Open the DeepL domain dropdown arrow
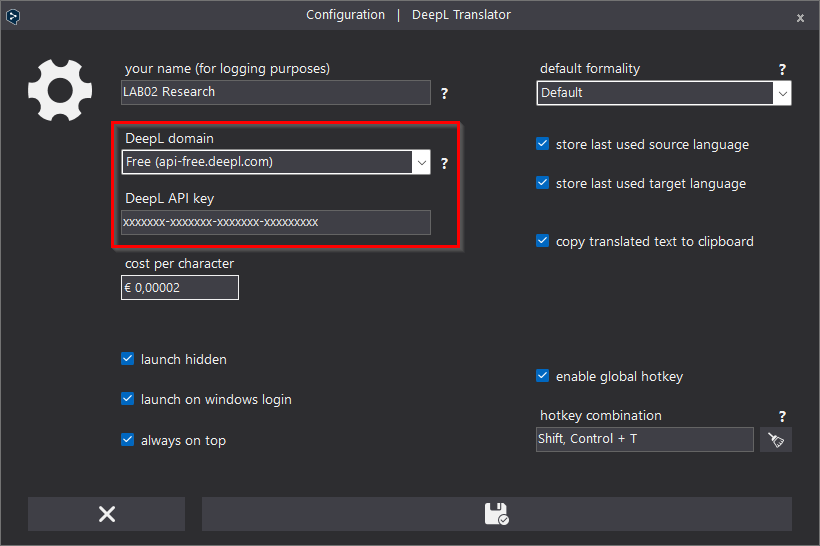820x546 pixels. tap(422, 163)
